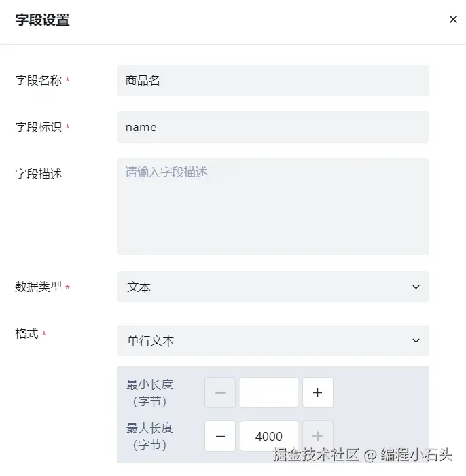Focus the 字段名称 input containing 商品名
This screenshot has height=476, width=466.
(x=272, y=80)
